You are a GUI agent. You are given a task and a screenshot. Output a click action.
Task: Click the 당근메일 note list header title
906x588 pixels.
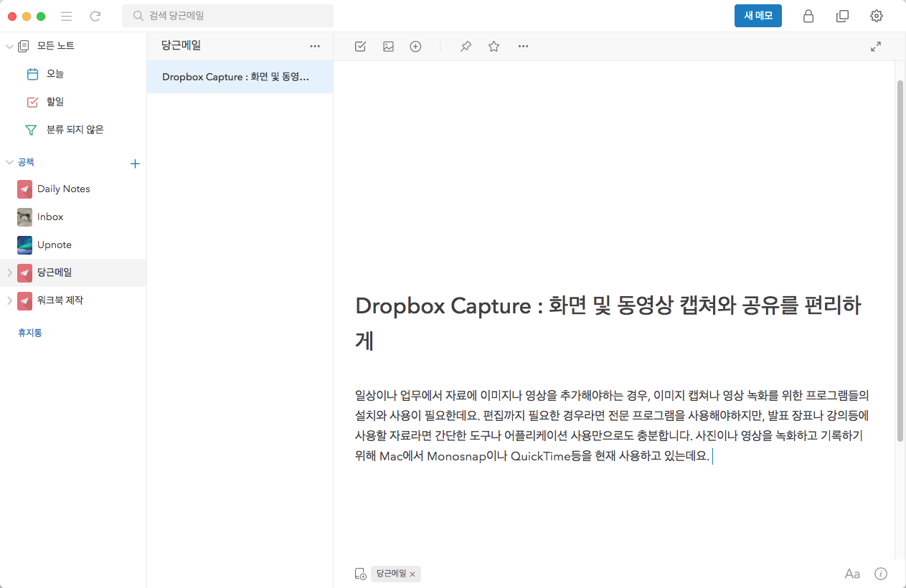click(181, 45)
